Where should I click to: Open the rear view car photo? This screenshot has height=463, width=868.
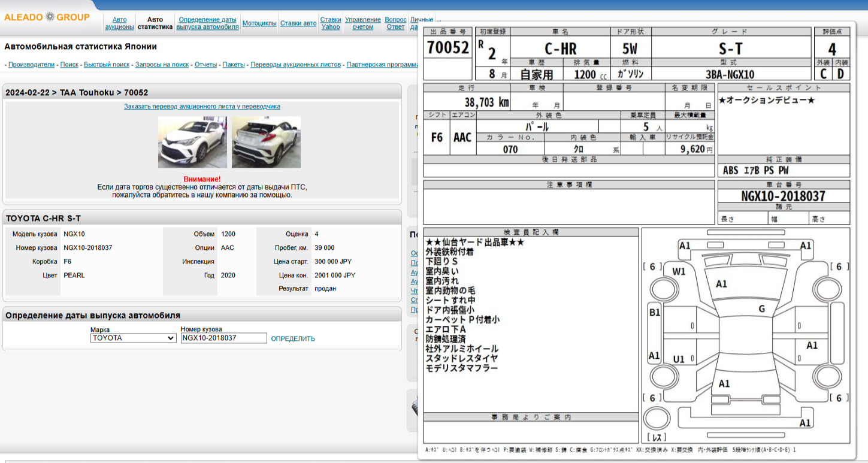click(266, 142)
